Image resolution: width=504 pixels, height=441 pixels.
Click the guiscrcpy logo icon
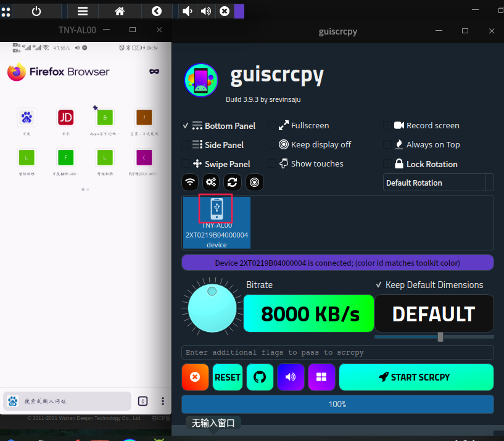[x=201, y=80]
